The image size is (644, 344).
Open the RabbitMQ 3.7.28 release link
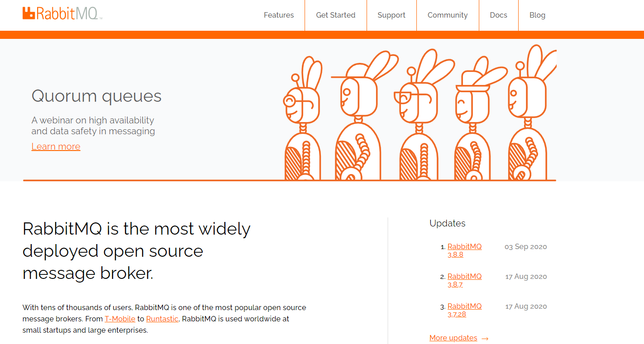click(x=464, y=310)
